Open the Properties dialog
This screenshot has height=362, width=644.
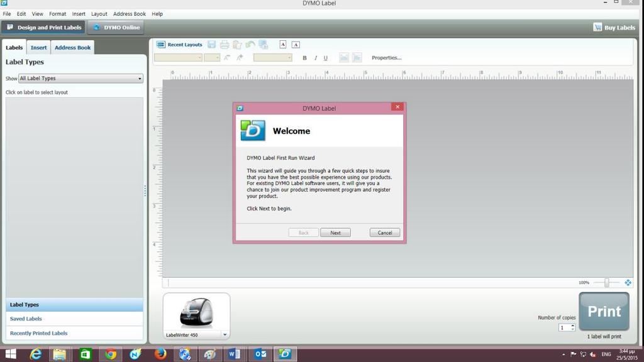pyautogui.click(x=387, y=58)
